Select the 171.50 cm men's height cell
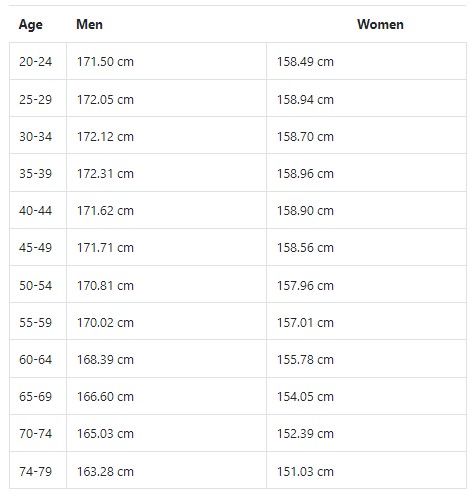Viewport: 475px width, 496px height. 166,61
